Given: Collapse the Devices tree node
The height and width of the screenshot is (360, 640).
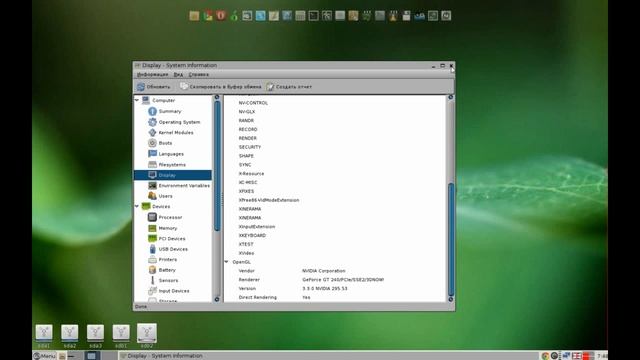Looking at the screenshot, I should click(137, 207).
